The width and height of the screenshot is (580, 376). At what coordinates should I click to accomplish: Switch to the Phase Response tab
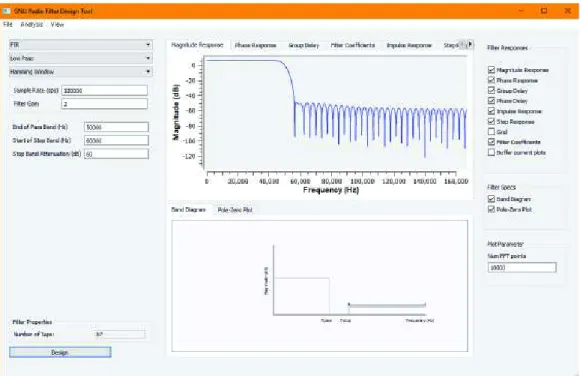pos(256,45)
